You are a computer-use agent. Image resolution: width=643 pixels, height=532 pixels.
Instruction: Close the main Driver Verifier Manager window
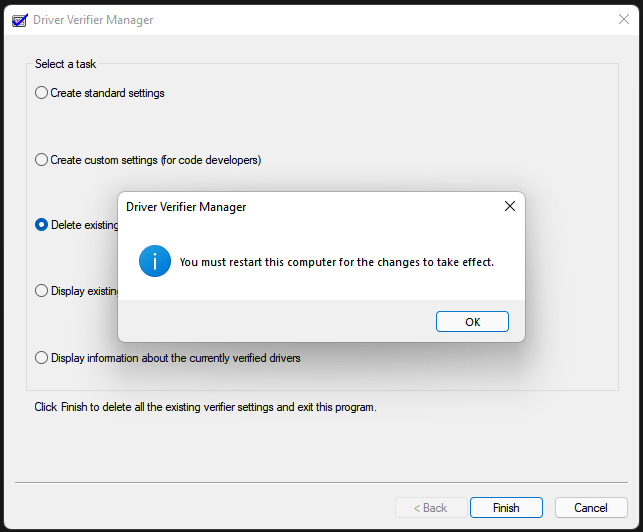click(624, 20)
